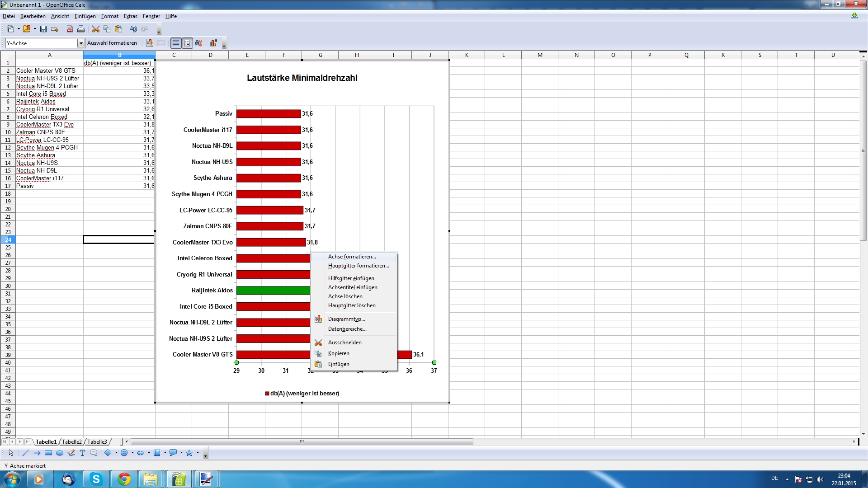Click the send document as e-mail icon
The height and width of the screenshot is (488, 868).
tap(55, 29)
